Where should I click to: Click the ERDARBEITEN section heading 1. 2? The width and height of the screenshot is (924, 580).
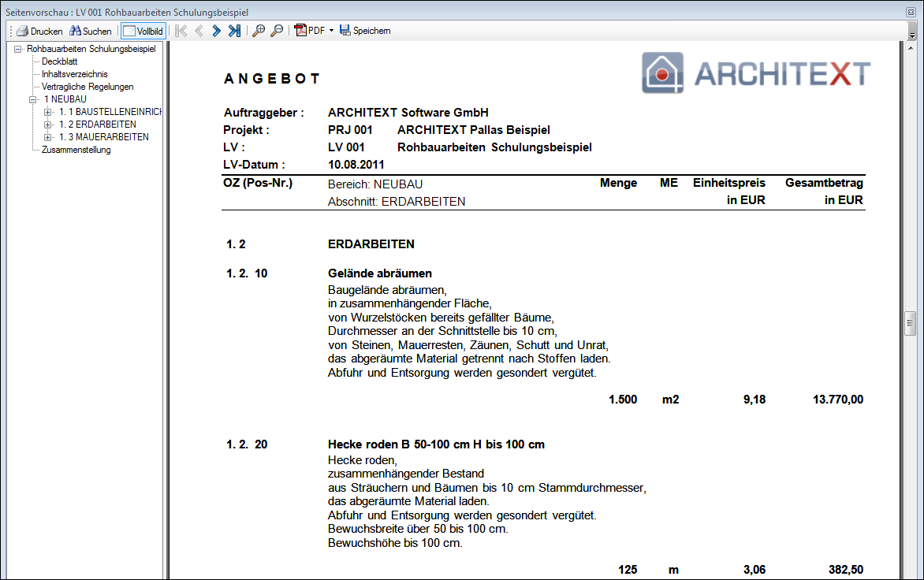(x=371, y=244)
